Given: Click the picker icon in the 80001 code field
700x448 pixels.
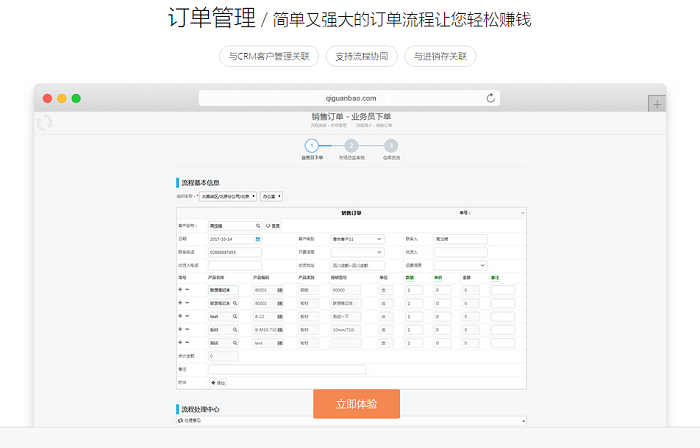Looking at the screenshot, I should (x=280, y=290).
